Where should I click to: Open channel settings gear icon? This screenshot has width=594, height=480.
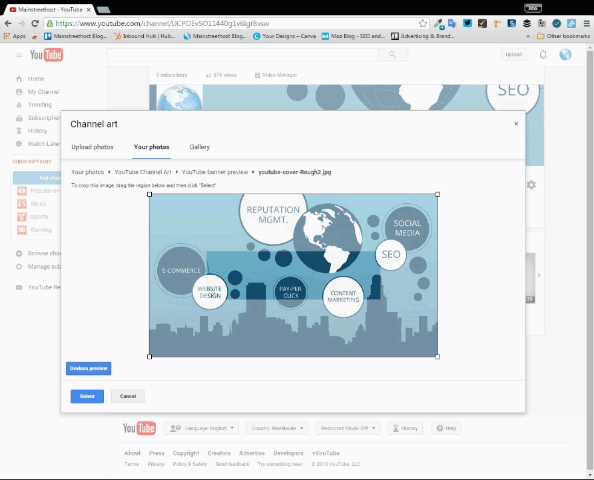pyautogui.click(x=531, y=185)
